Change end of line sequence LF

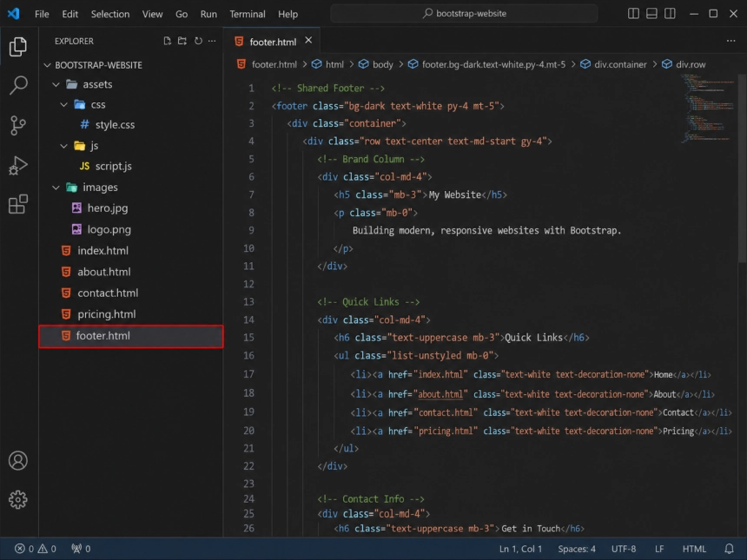[x=659, y=549]
